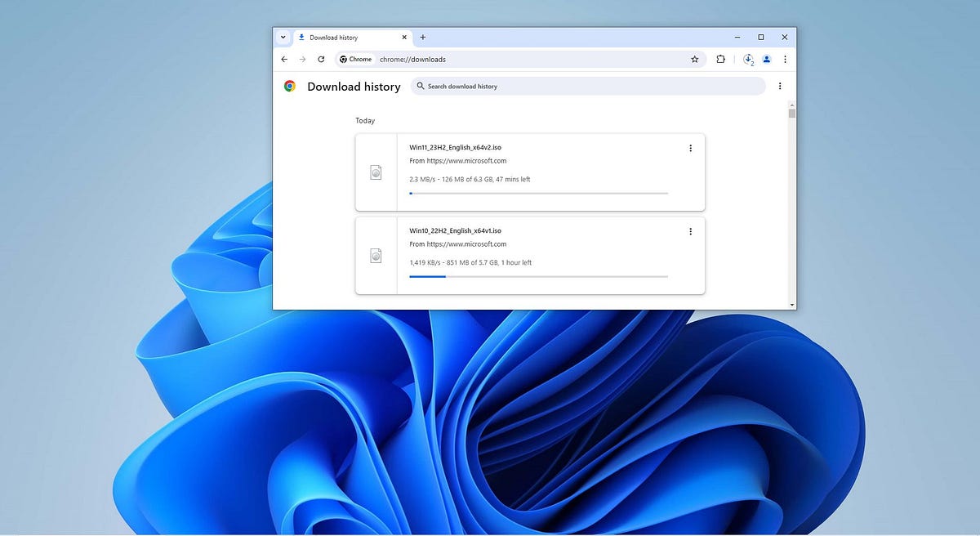Reload the downloads page
The width and height of the screenshot is (980, 536).
(x=321, y=60)
